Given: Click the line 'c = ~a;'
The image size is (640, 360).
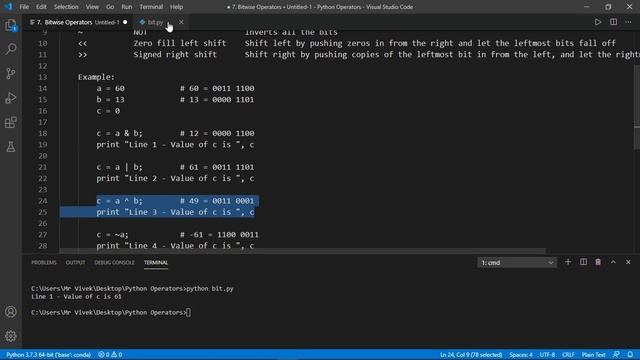Looking at the screenshot, I should tap(112, 235).
